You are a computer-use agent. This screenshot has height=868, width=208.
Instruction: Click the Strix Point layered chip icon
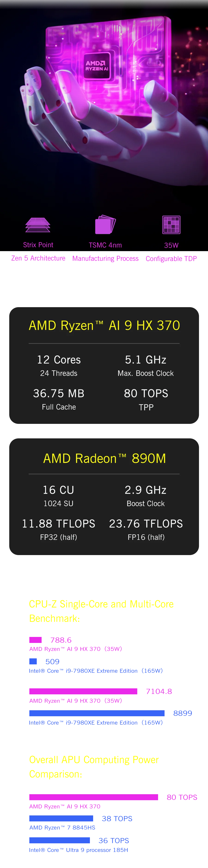click(38, 225)
